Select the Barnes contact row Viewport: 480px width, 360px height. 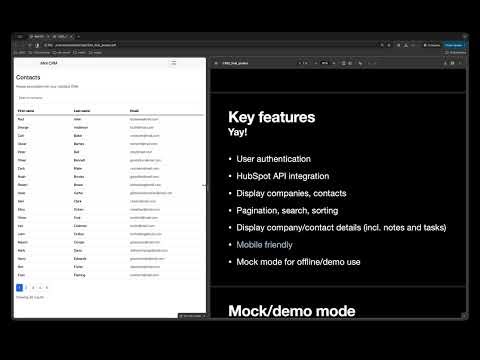tap(110, 144)
